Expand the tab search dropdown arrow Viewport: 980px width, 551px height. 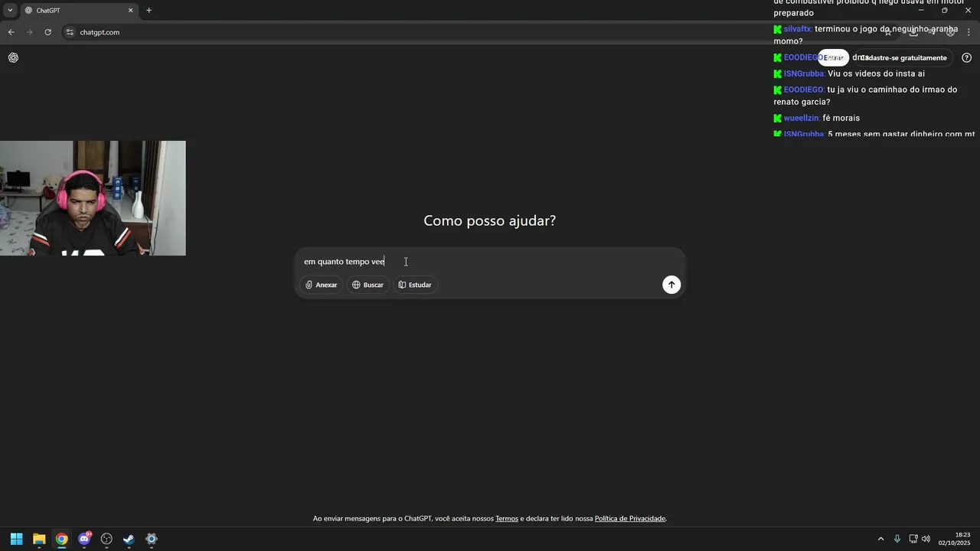(10, 11)
